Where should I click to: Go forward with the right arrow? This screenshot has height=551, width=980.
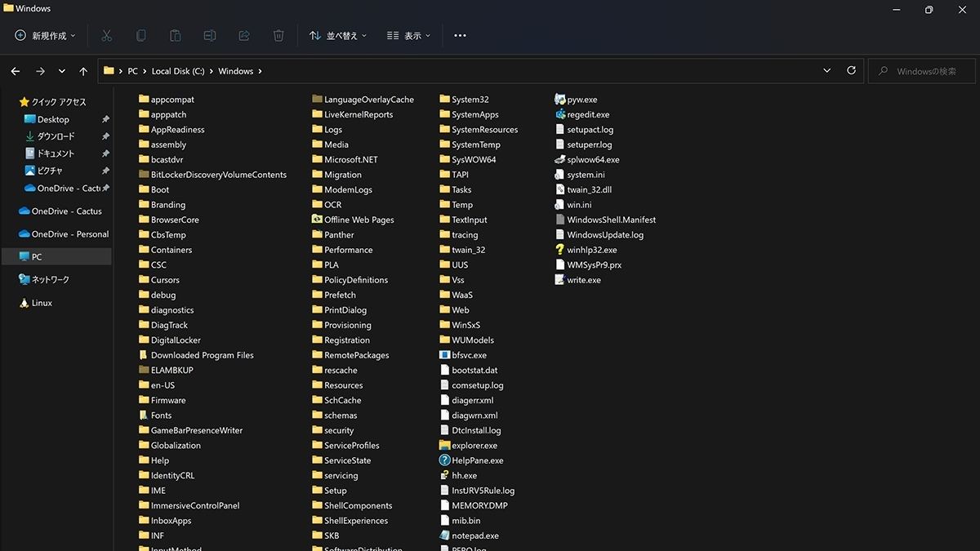click(x=40, y=71)
